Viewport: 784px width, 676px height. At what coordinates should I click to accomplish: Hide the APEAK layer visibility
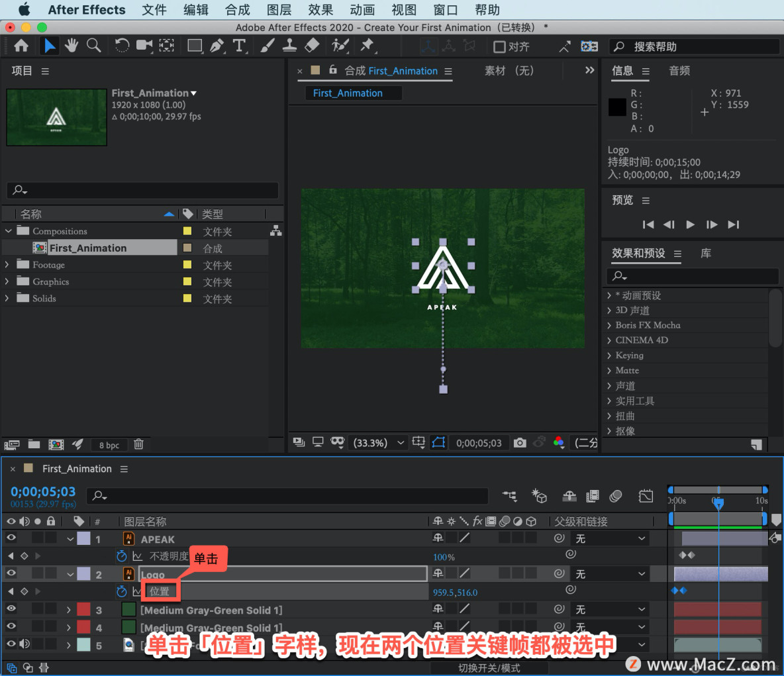coord(11,538)
